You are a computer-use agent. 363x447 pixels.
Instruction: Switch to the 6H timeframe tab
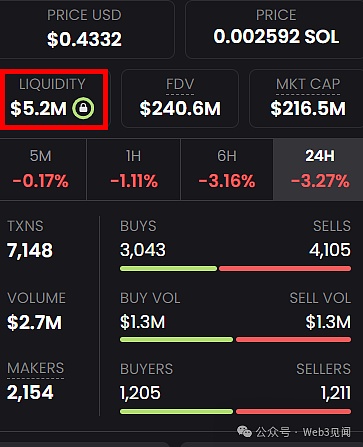click(227, 169)
